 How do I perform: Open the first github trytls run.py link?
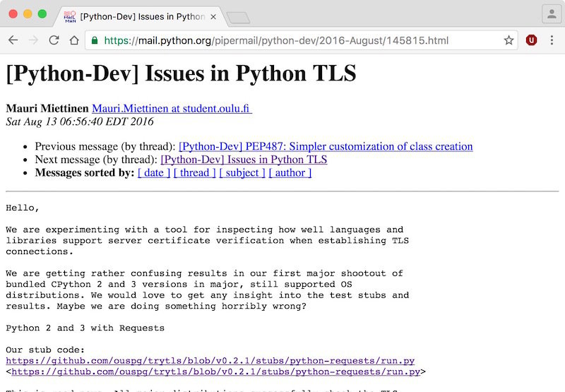210,361
